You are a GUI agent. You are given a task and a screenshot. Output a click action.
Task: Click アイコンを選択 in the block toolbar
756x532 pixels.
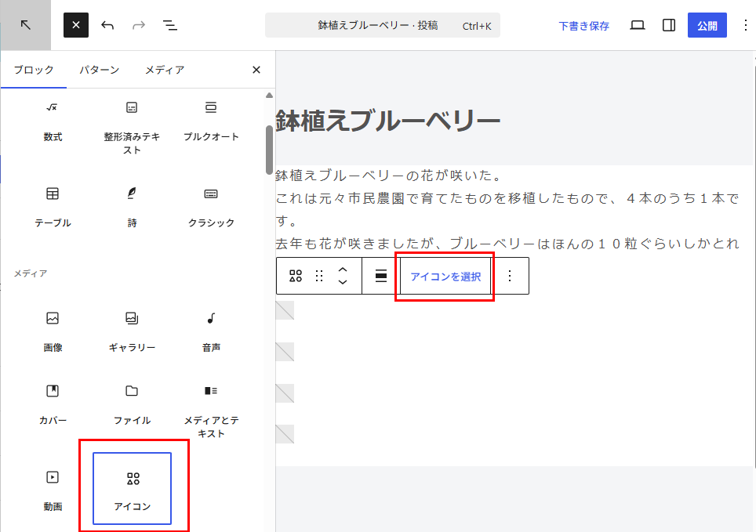[445, 277]
